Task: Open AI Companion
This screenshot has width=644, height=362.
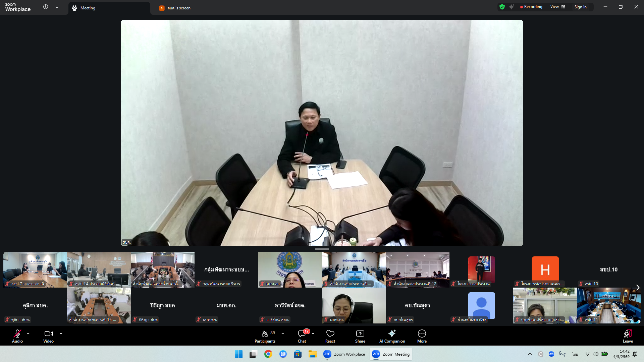Action: point(392,336)
